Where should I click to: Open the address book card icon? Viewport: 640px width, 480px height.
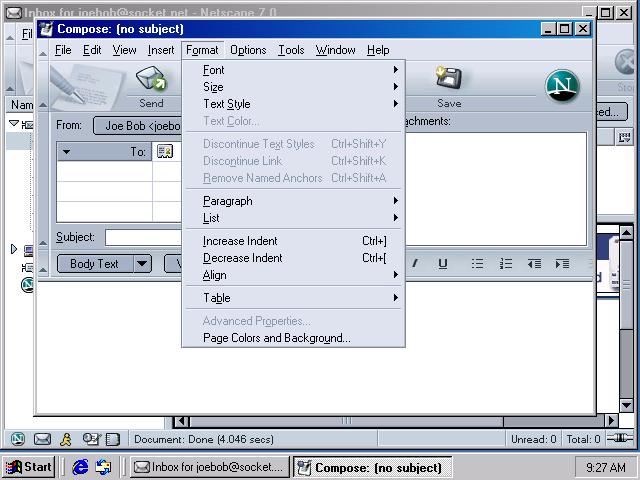[x=165, y=151]
